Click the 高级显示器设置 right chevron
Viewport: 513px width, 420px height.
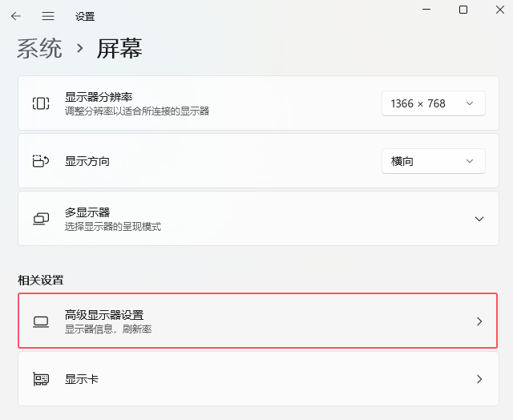pos(479,321)
